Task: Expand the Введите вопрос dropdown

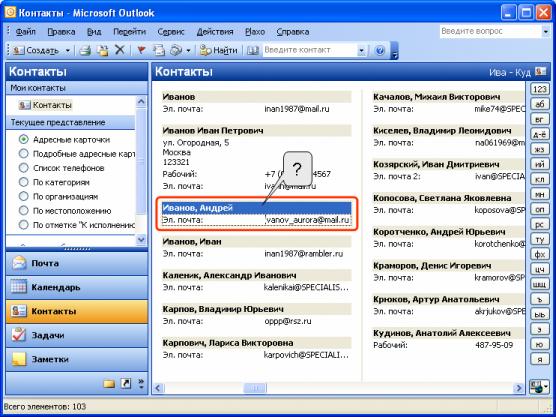Action: click(546, 32)
